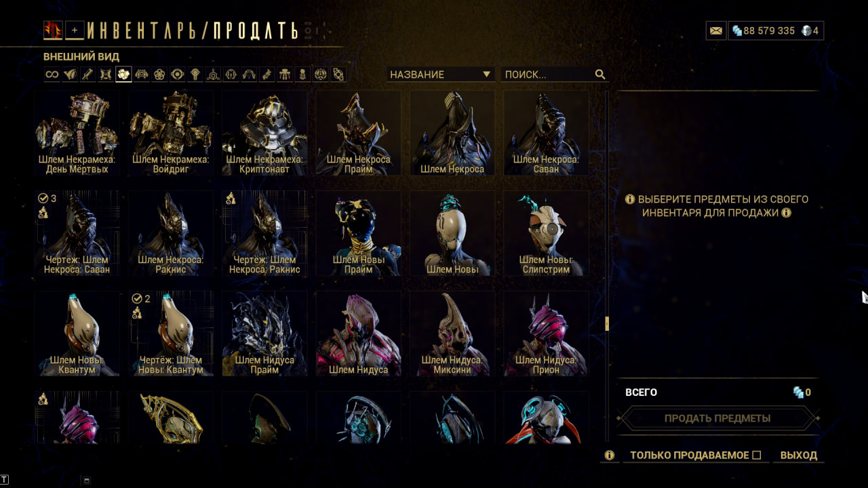Click the credits balance 88 579 335
The width and height of the screenshot is (868, 488).
[x=764, y=30]
